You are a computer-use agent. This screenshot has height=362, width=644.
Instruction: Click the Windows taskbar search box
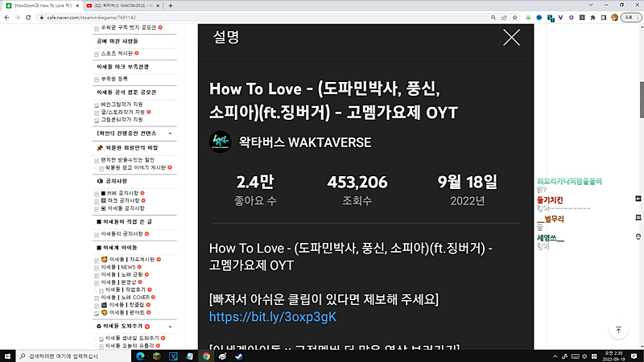click(73, 356)
